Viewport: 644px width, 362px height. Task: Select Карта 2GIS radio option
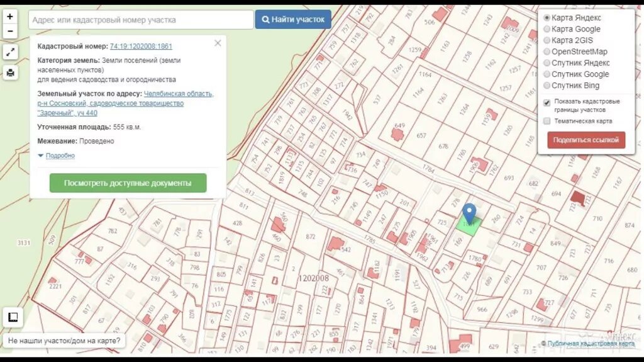[x=547, y=40]
